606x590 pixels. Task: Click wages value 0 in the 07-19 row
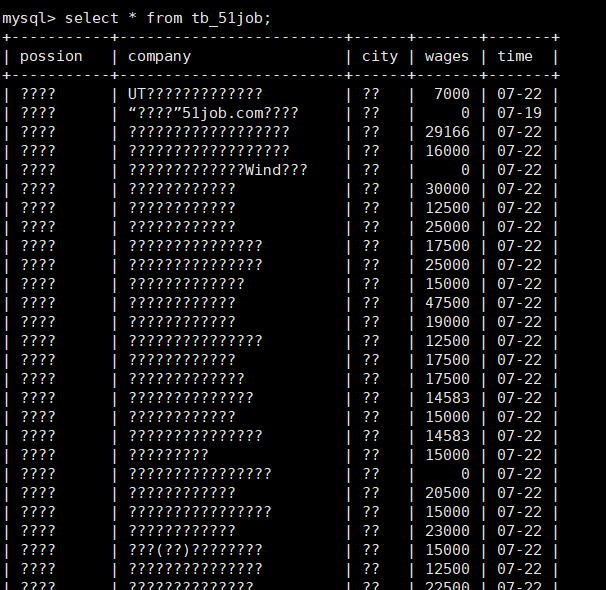pos(465,113)
